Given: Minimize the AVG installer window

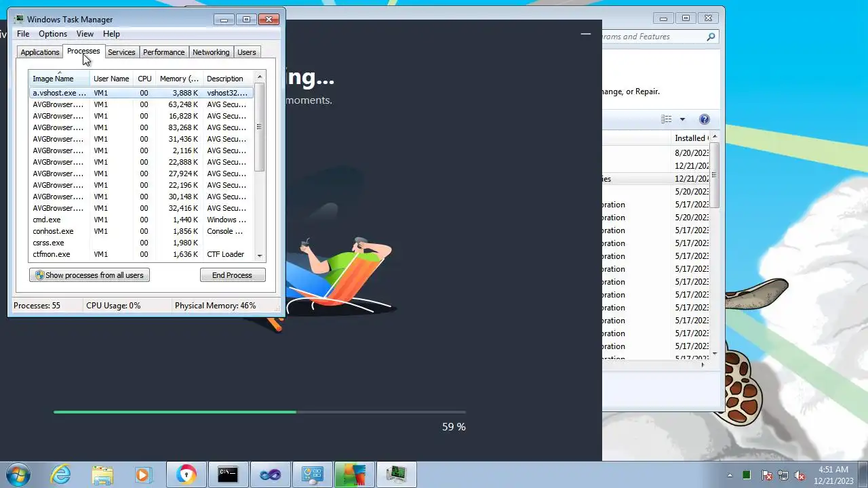Looking at the screenshot, I should (x=586, y=33).
